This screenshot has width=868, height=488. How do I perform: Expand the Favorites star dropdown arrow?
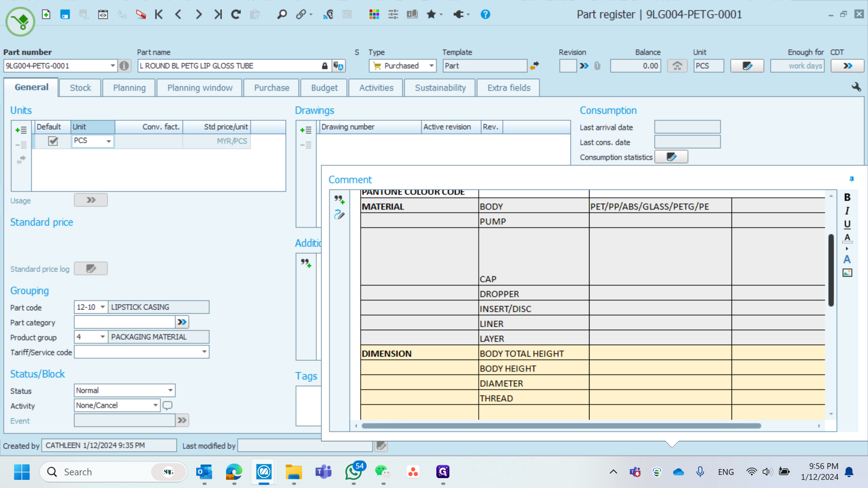(x=441, y=14)
